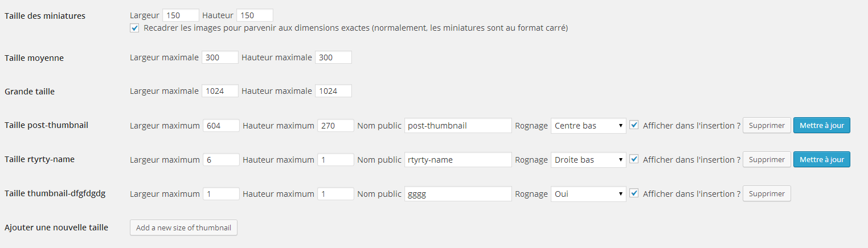Focus the medium size Largeur maximale field
868x248 pixels.
click(220, 57)
